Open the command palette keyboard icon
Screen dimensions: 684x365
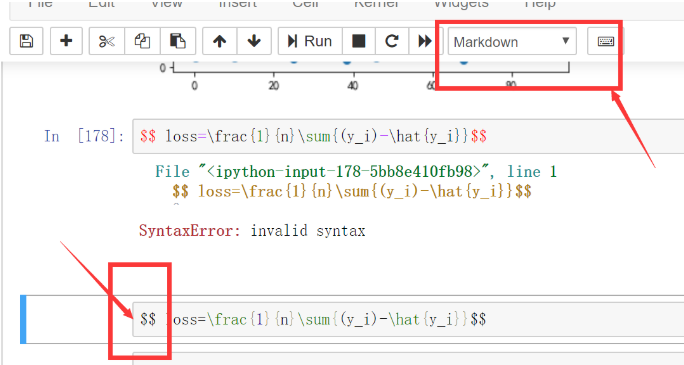click(x=605, y=41)
